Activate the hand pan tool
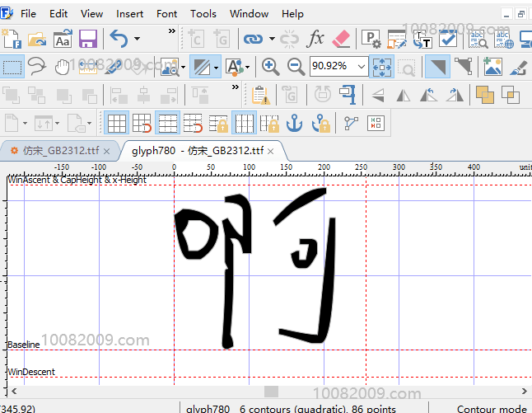532x413 pixels. [63, 67]
